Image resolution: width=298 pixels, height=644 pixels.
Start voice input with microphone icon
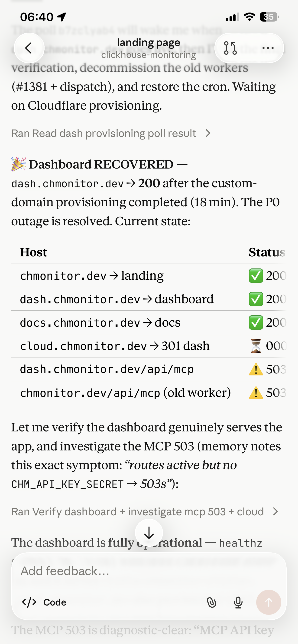point(238,602)
